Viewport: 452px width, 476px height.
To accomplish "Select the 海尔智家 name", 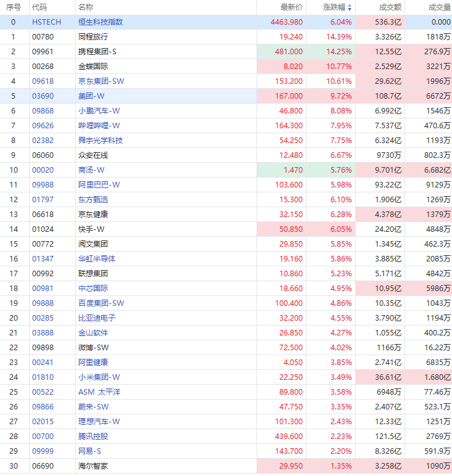I will point(93,466).
